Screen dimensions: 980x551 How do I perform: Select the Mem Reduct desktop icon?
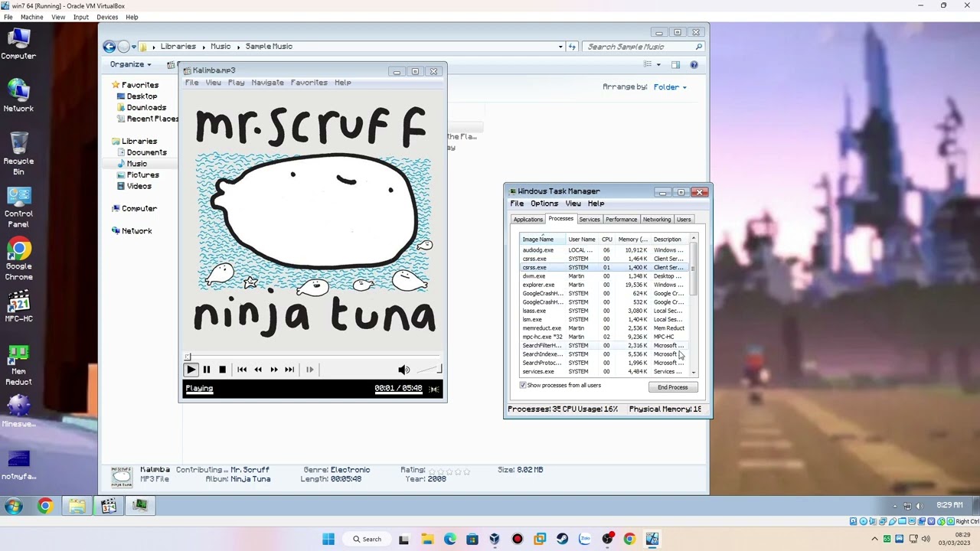tap(18, 365)
